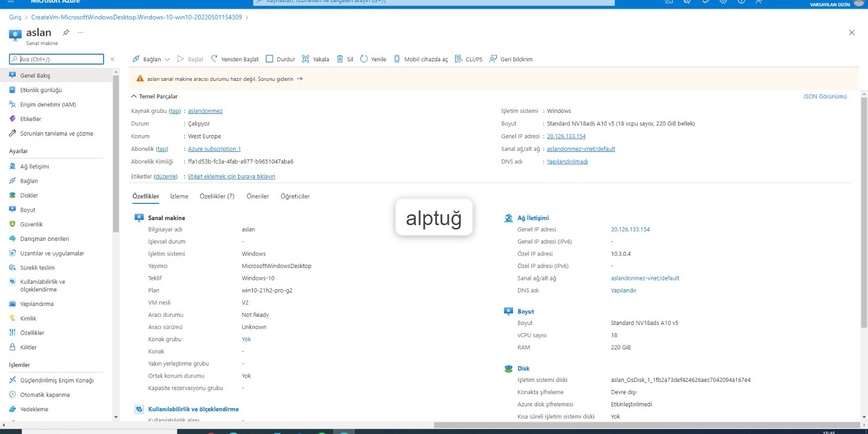Screen dimensions: 868x434
Task: Switch to the Öğreticiler tab
Action: tap(295, 196)
